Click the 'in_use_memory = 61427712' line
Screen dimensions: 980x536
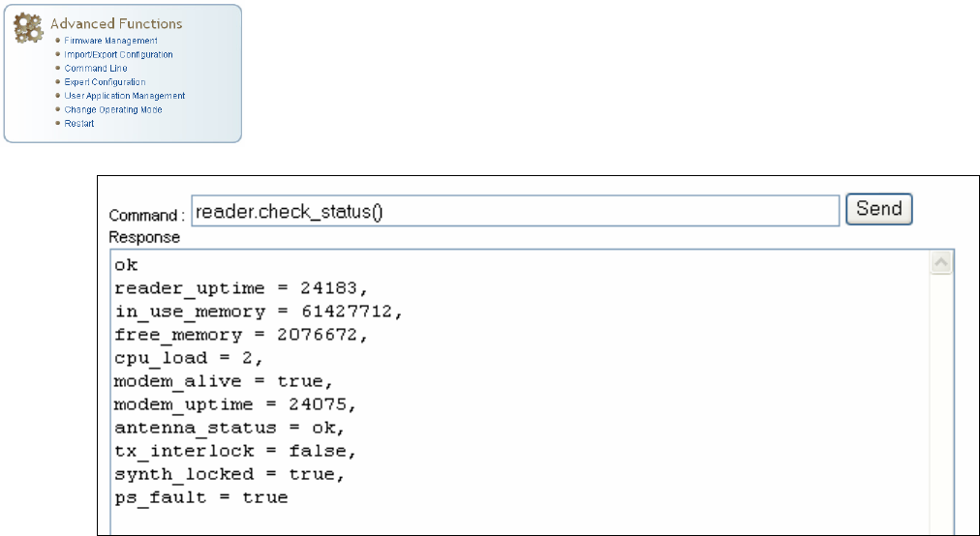click(259, 312)
